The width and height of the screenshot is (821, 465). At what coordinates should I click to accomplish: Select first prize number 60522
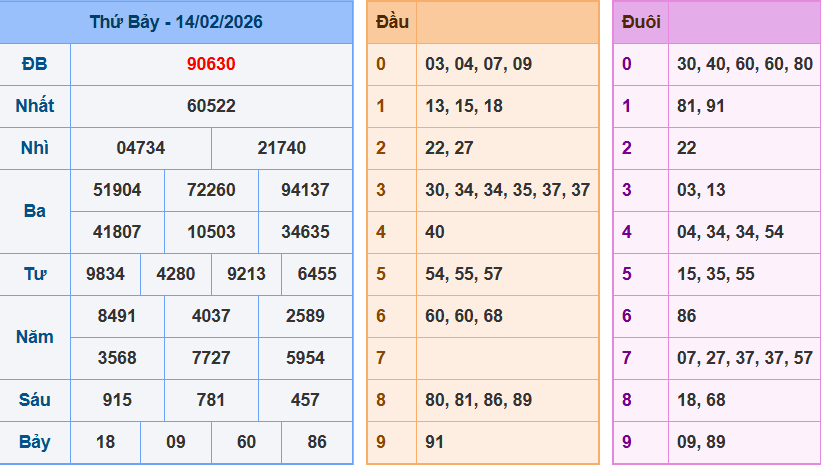point(211,106)
